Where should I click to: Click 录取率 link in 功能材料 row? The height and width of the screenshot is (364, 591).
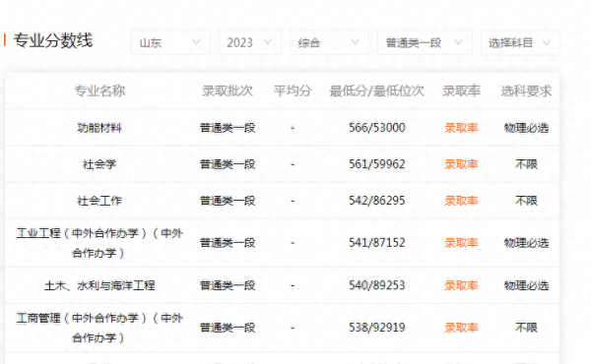point(461,128)
